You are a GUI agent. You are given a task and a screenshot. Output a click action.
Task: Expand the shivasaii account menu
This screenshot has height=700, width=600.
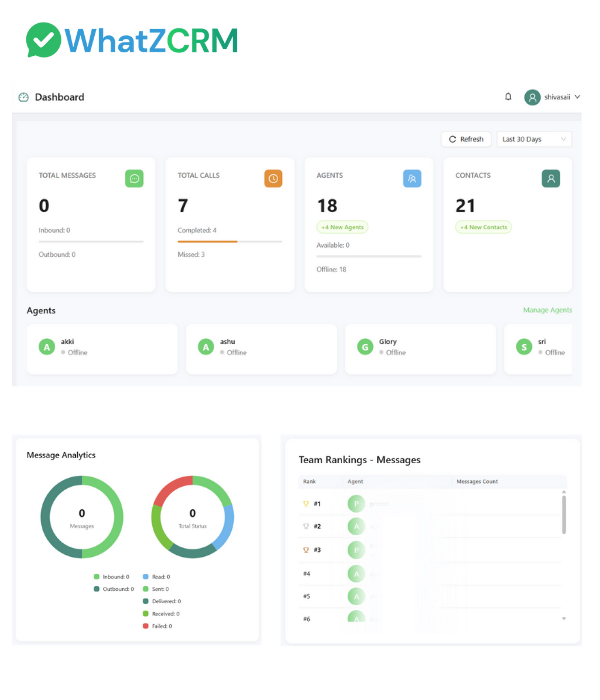(577, 97)
